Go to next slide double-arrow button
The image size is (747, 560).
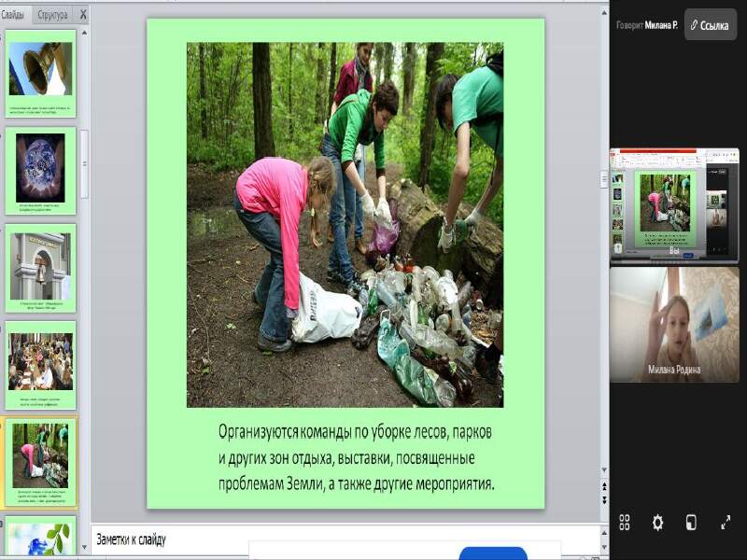point(604,499)
